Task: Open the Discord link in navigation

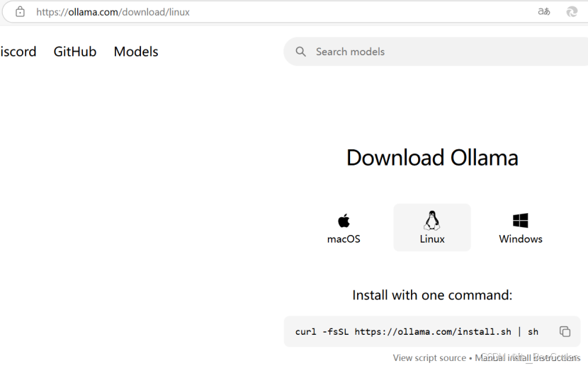Action: pos(18,52)
